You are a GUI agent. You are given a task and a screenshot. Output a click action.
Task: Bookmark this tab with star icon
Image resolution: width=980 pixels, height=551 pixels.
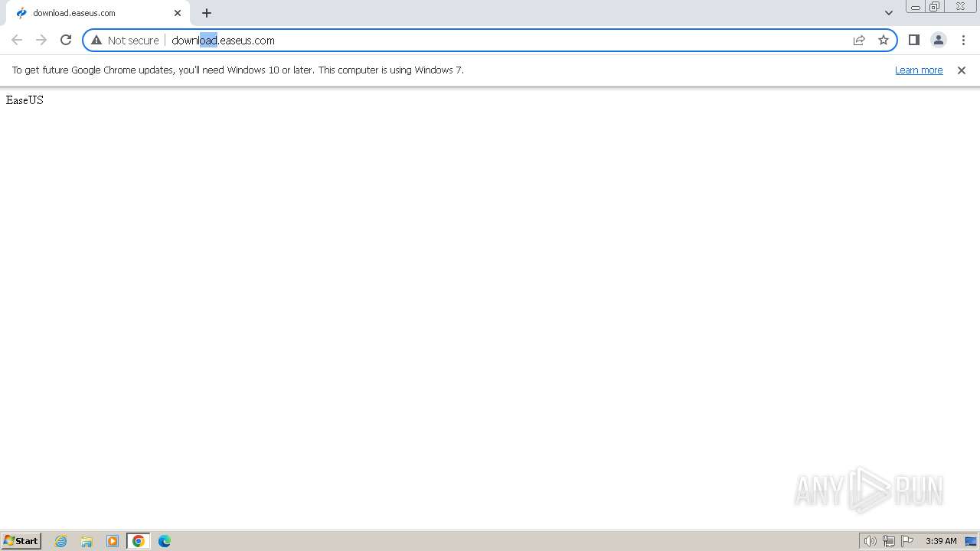[884, 40]
